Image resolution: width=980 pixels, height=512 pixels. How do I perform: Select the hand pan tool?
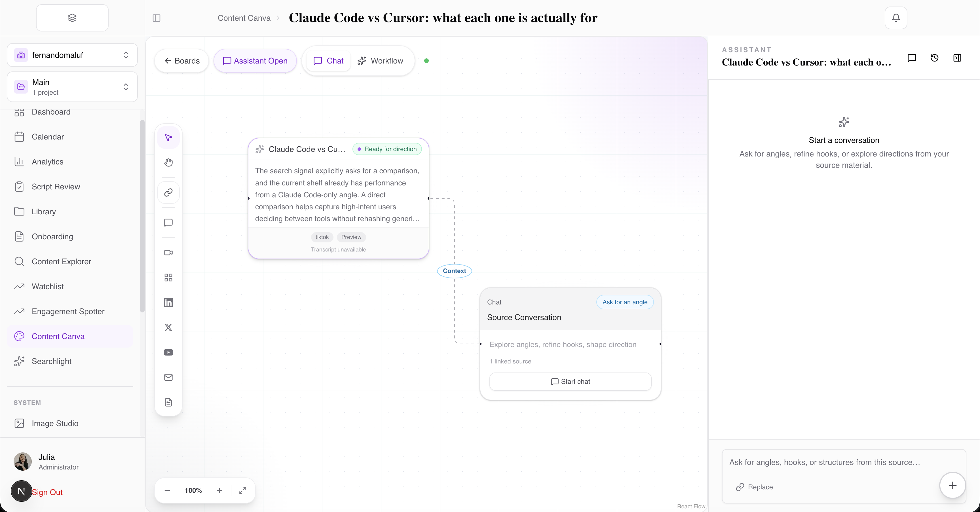pos(168,162)
